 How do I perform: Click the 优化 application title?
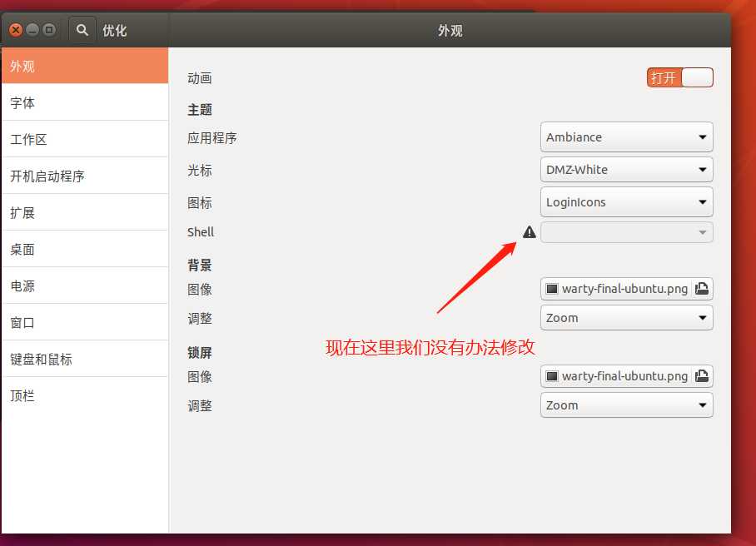coord(114,31)
